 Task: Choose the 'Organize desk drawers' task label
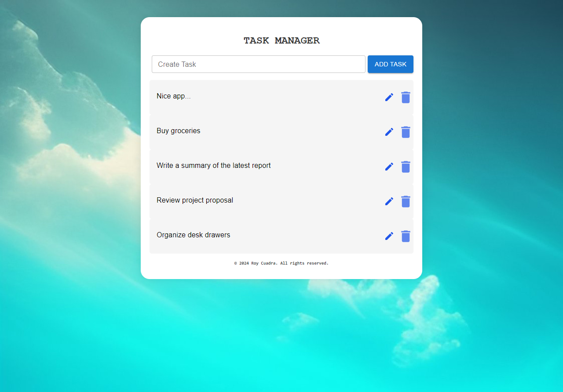[193, 235]
